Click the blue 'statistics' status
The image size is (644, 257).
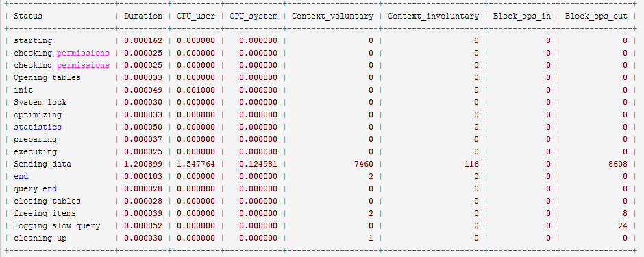coord(38,127)
